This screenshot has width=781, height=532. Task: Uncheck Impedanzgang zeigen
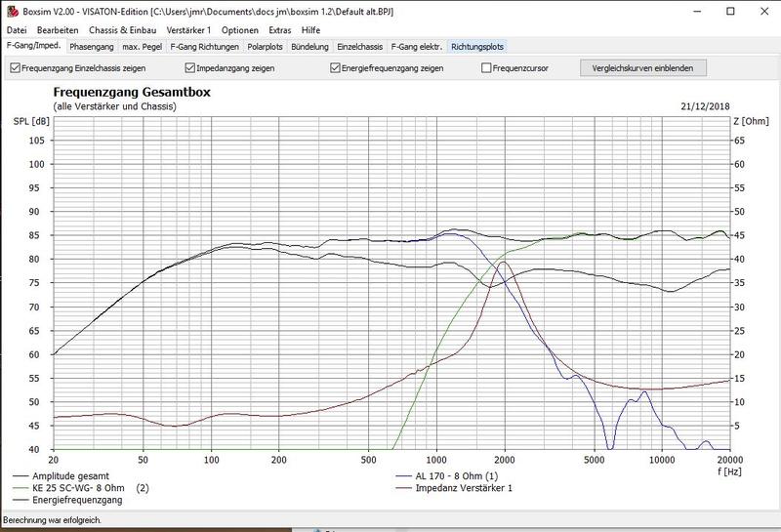tap(190, 68)
